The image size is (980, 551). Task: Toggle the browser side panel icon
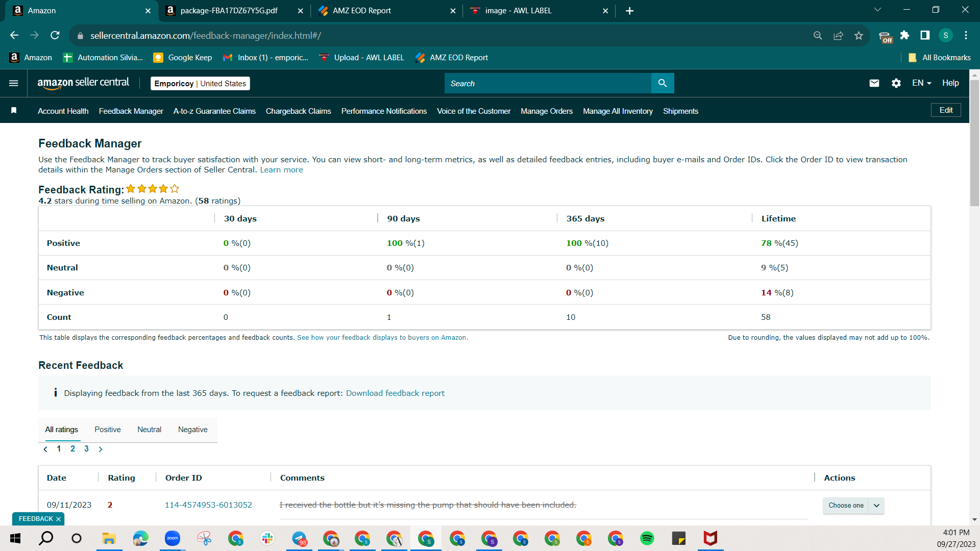click(x=925, y=35)
